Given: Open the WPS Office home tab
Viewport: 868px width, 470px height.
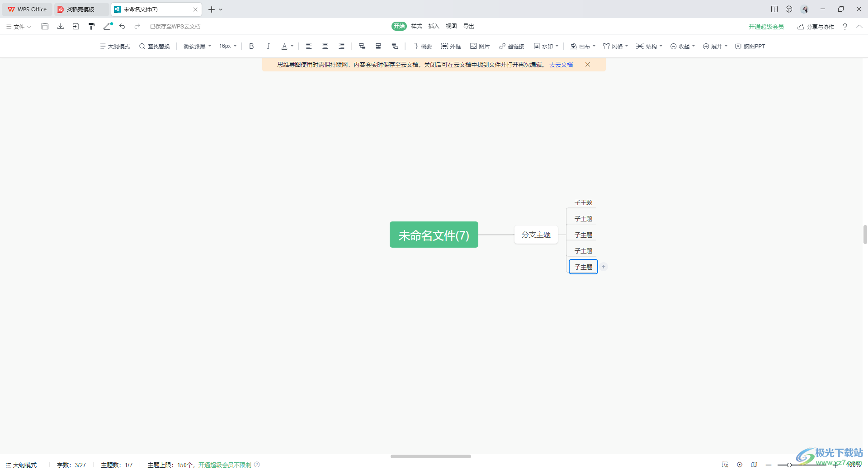Looking at the screenshot, I should point(27,9).
